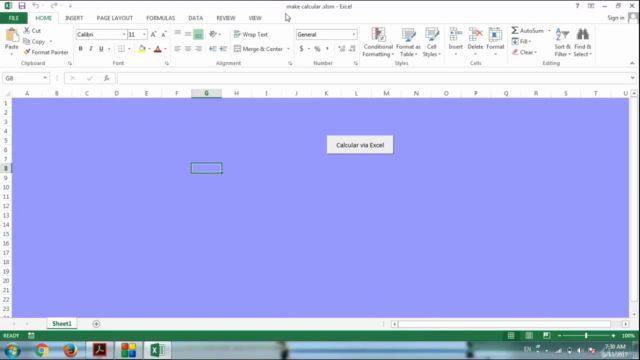Select the Sheet1 tab
Image resolution: width=640 pixels, height=360 pixels.
tap(62, 324)
